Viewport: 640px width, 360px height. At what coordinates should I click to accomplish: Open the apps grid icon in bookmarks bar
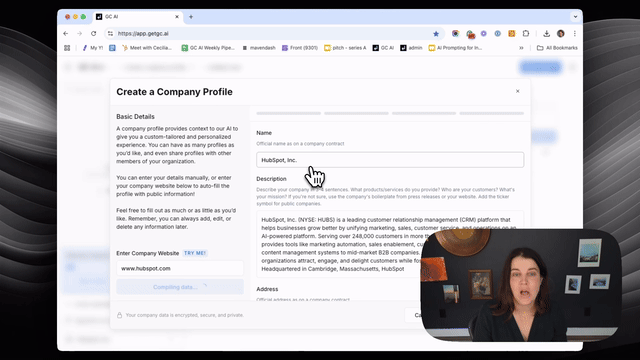coord(67,48)
